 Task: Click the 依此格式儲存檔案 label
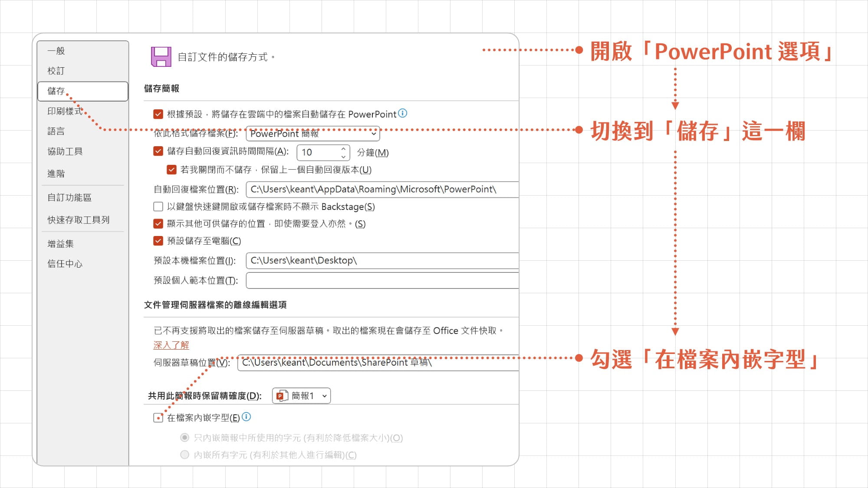196,133
